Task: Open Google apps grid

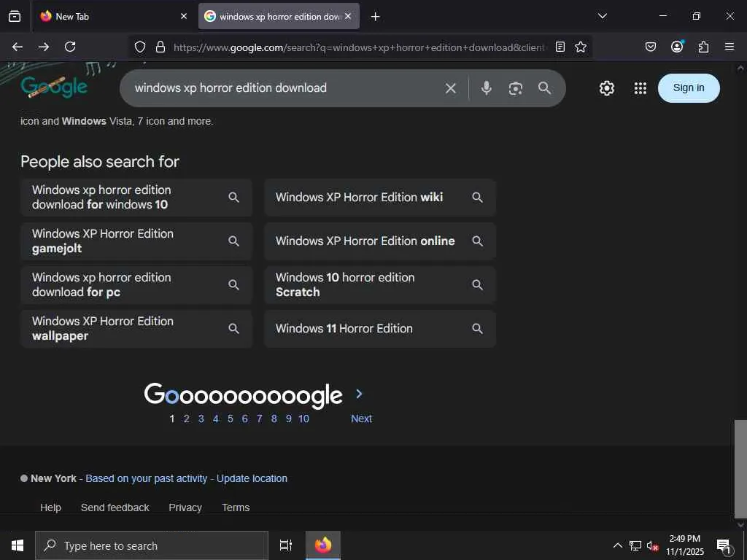Action: [640, 88]
